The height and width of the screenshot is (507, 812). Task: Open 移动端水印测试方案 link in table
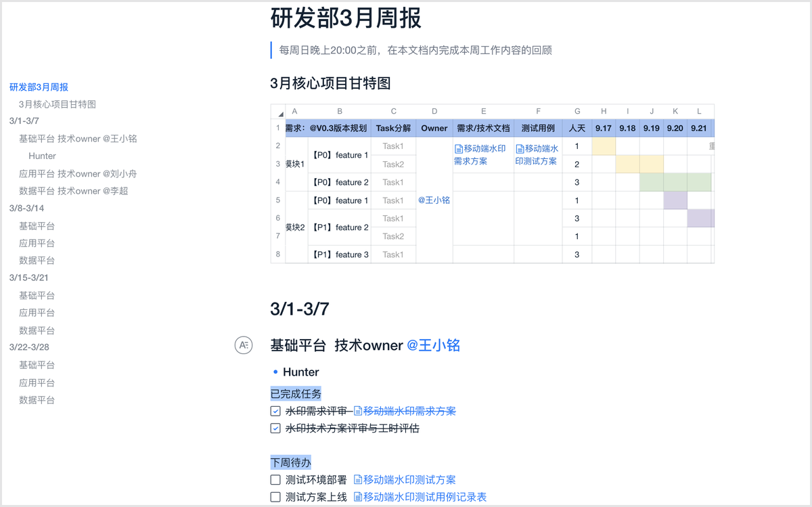click(537, 155)
